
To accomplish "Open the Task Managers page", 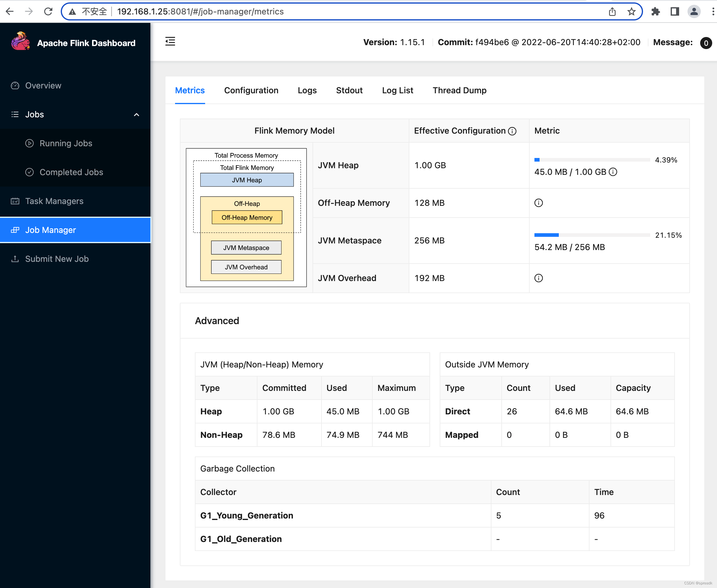I will [x=54, y=201].
